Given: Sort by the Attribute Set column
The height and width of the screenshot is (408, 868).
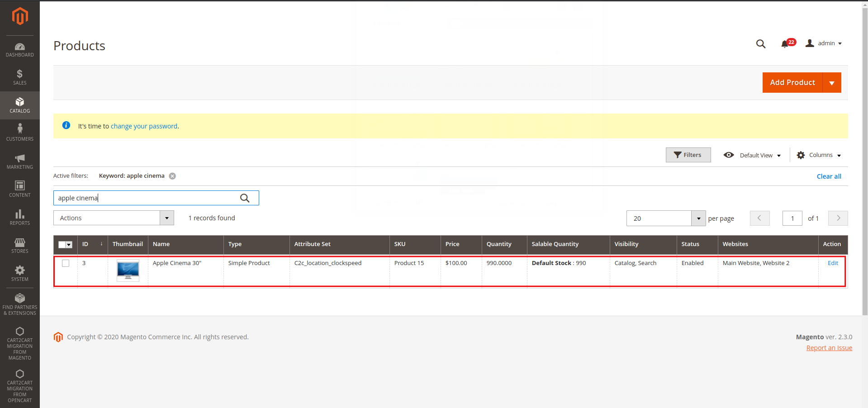Looking at the screenshot, I should pos(339,244).
